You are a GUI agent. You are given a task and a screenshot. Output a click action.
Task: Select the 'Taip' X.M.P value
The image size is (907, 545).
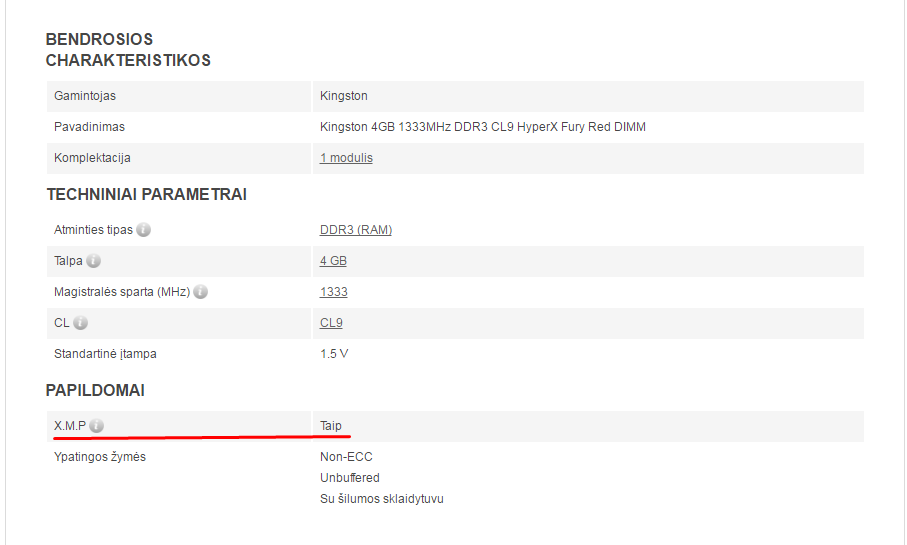point(331,426)
